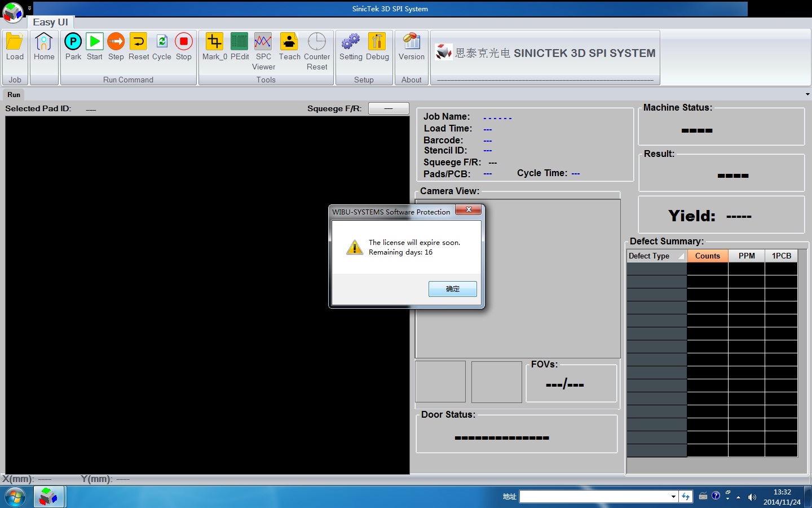Show Version information

point(412,42)
